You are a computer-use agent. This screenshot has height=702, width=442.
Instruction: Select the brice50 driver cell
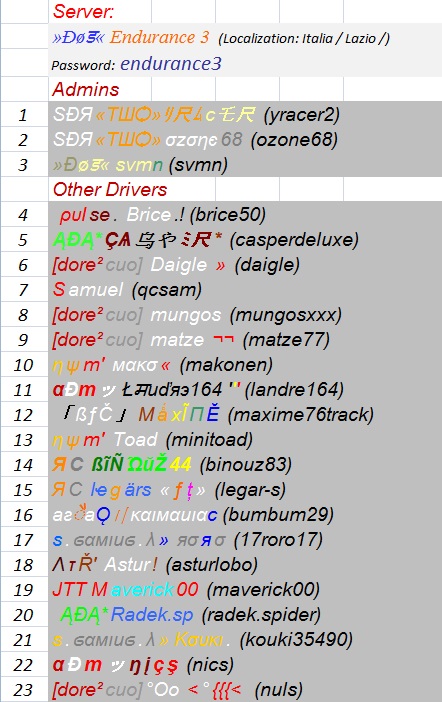[245, 214]
